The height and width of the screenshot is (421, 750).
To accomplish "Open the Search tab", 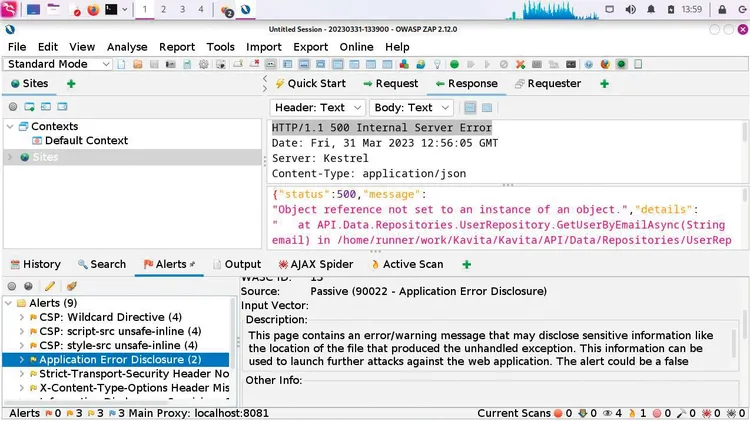I will pyautogui.click(x=102, y=265).
